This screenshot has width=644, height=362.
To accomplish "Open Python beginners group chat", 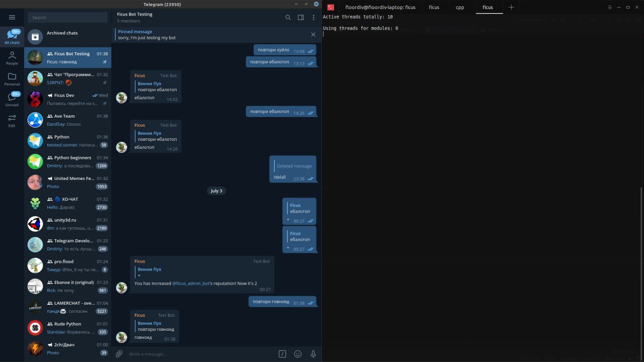I will pos(68,161).
